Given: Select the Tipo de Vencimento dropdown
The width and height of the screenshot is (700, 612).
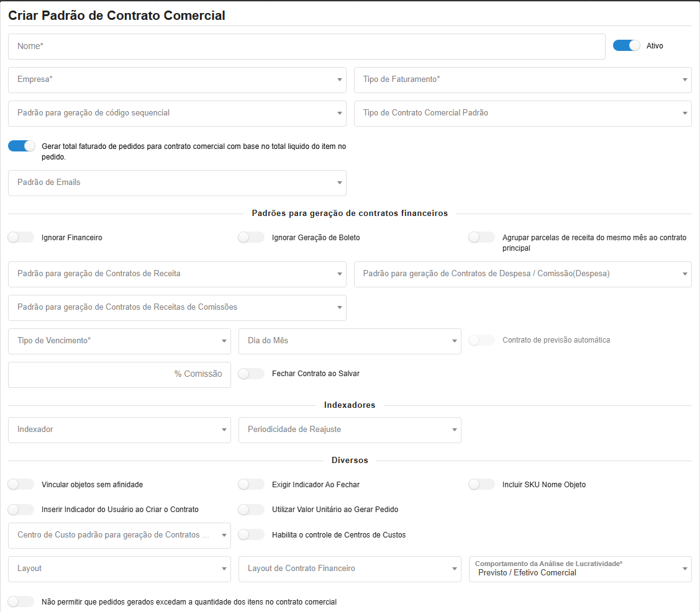Looking at the screenshot, I should [x=119, y=341].
